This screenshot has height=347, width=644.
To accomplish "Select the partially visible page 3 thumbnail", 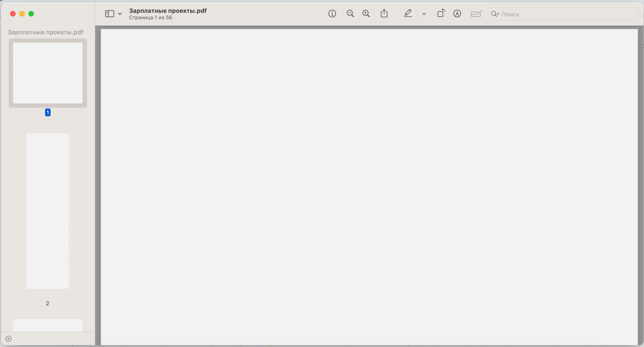I will (48, 325).
